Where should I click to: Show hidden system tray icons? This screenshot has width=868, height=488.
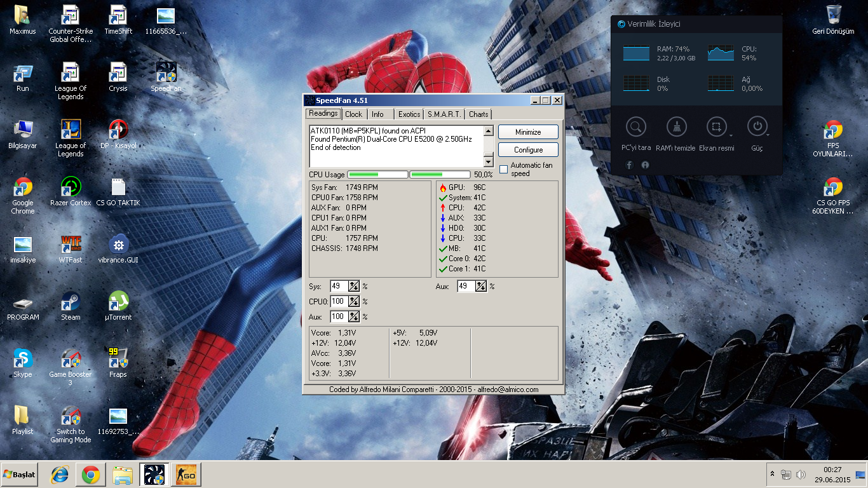(772, 475)
